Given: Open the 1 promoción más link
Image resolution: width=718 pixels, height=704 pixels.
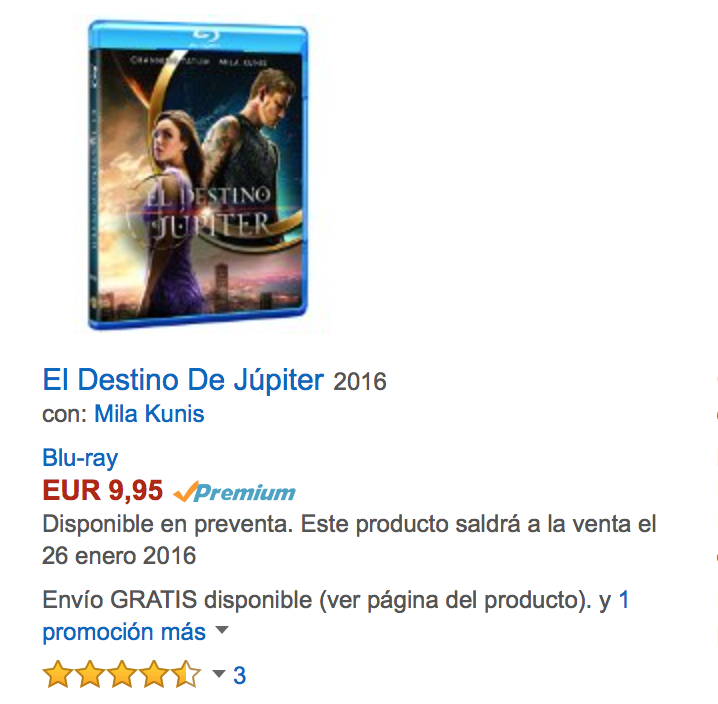Looking at the screenshot, I should [336, 616].
